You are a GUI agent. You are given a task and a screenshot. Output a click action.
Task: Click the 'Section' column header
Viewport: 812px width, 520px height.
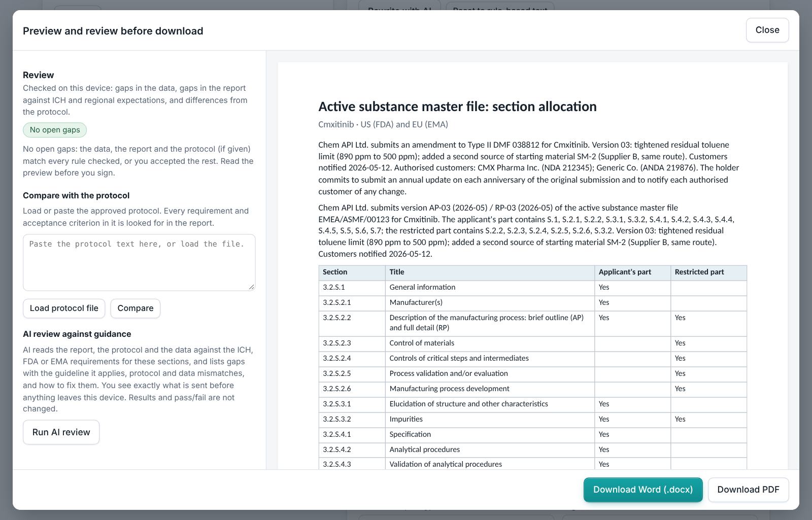click(352, 272)
